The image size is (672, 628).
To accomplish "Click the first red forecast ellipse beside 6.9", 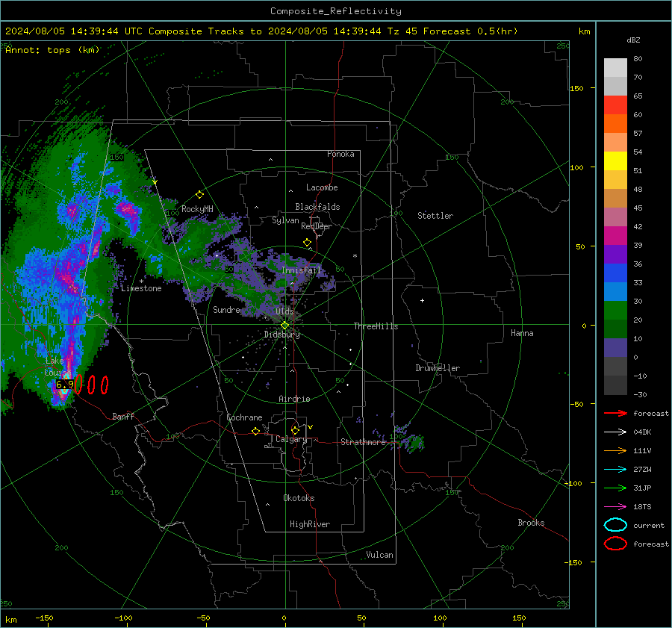I will tap(78, 385).
